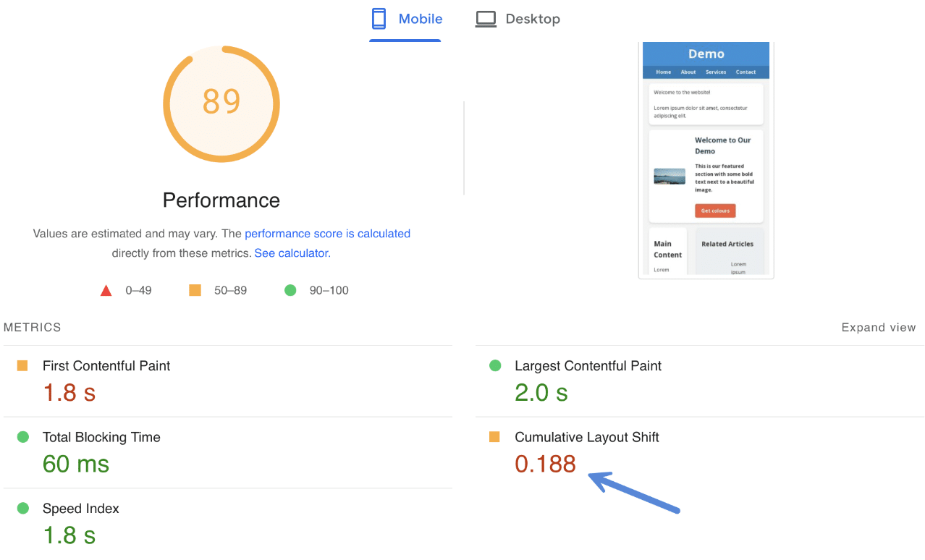Click the laptop icon next to Desktop
925x560 pixels.
[x=486, y=18]
